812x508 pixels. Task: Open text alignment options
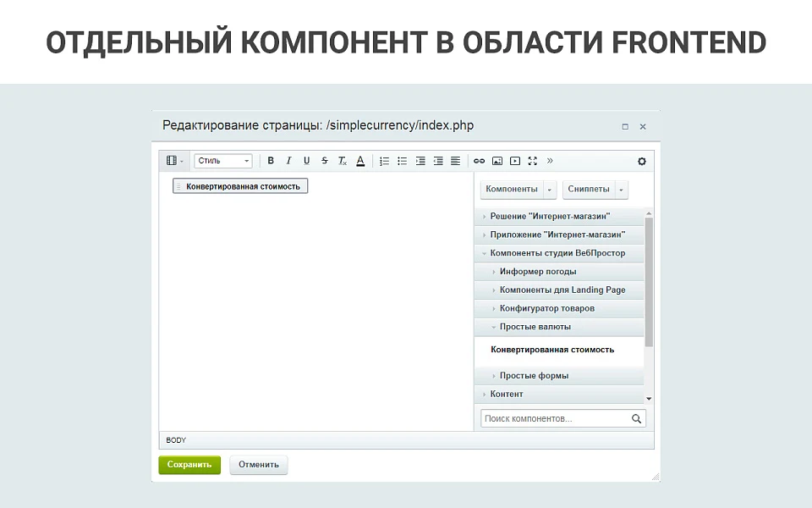pos(455,161)
